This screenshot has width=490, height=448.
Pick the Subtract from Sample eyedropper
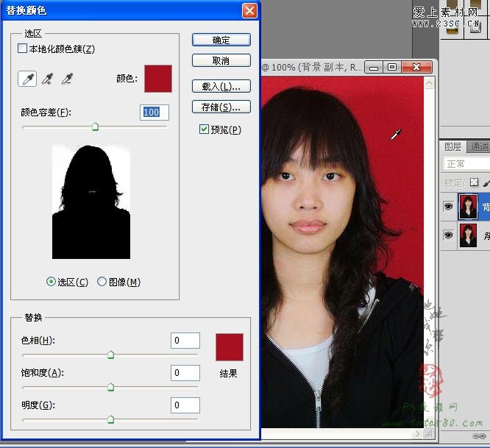67,78
